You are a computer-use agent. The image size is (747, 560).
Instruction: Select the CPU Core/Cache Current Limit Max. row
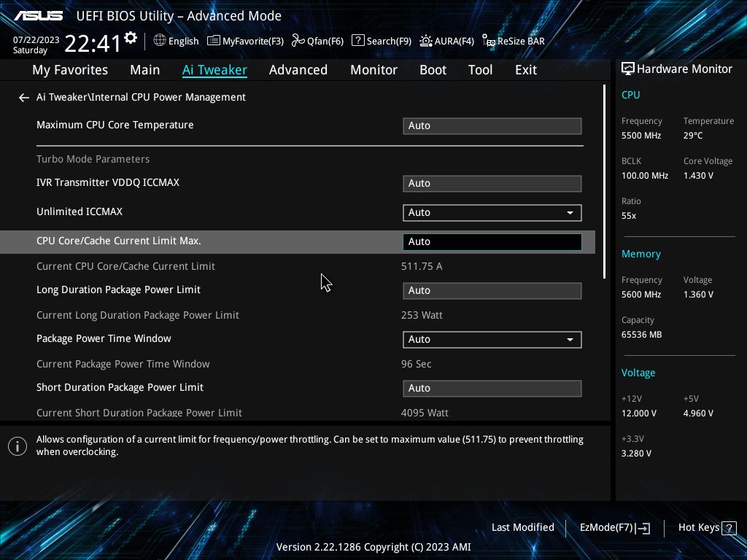coord(298,242)
